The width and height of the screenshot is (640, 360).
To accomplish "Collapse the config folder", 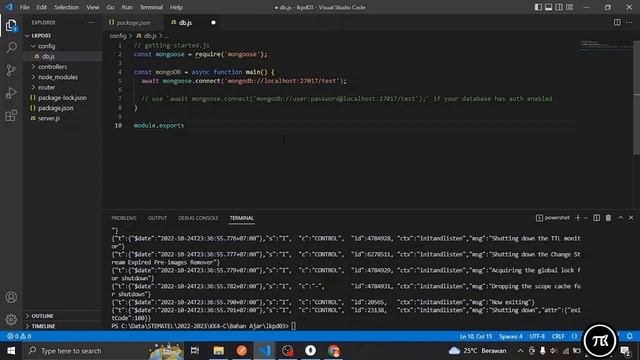I will (62, 46).
